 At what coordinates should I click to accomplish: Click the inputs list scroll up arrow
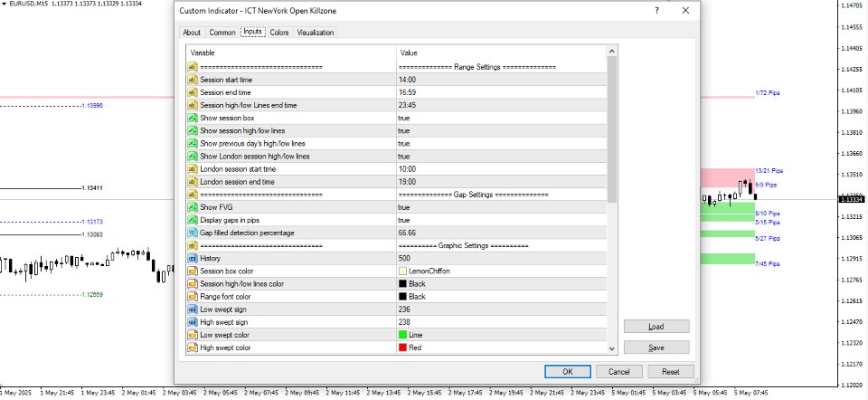[612, 52]
